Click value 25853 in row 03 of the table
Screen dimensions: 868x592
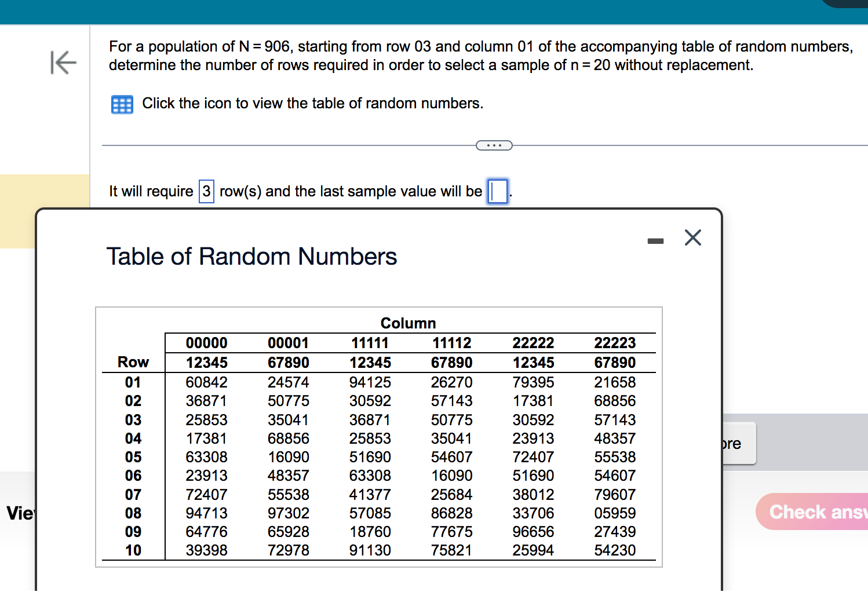pyautogui.click(x=206, y=419)
